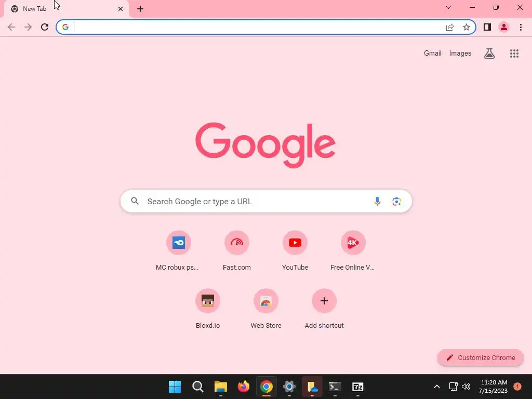The height and width of the screenshot is (399, 532).
Task: Launch Firefox from the taskbar
Action: coord(243,387)
